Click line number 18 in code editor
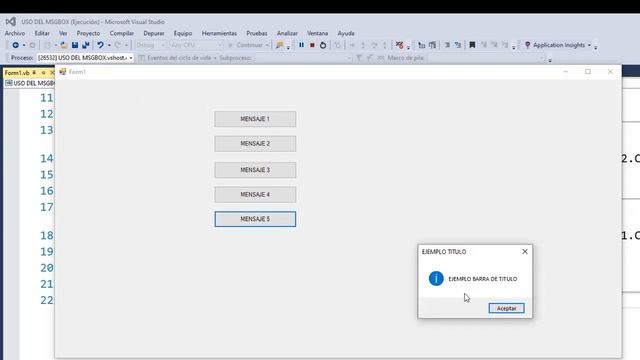This screenshot has width=640, height=360. [x=47, y=236]
